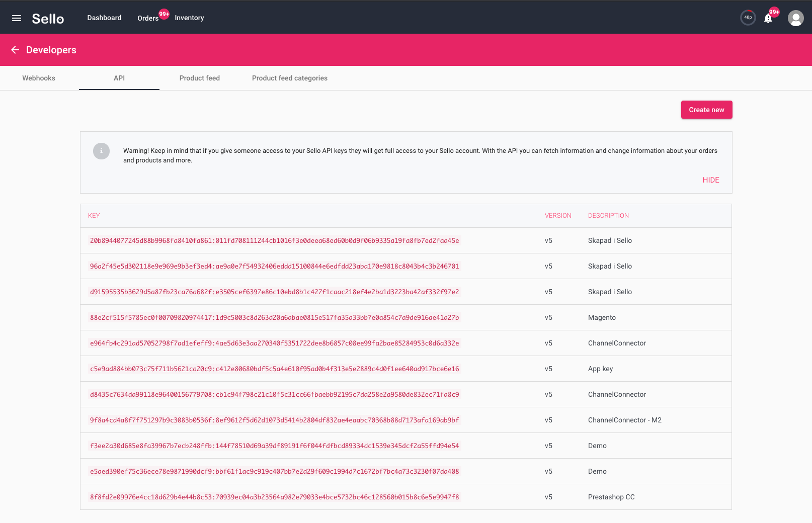Click the ChannelConnector - M2 description
This screenshot has width=812, height=523.
coord(625,420)
